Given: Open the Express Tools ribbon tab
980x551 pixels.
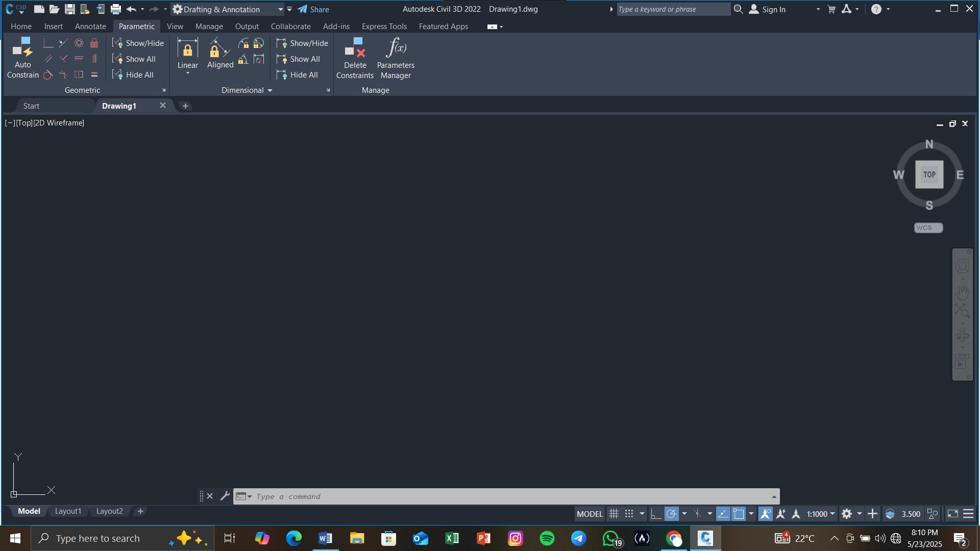Looking at the screenshot, I should 384,27.
